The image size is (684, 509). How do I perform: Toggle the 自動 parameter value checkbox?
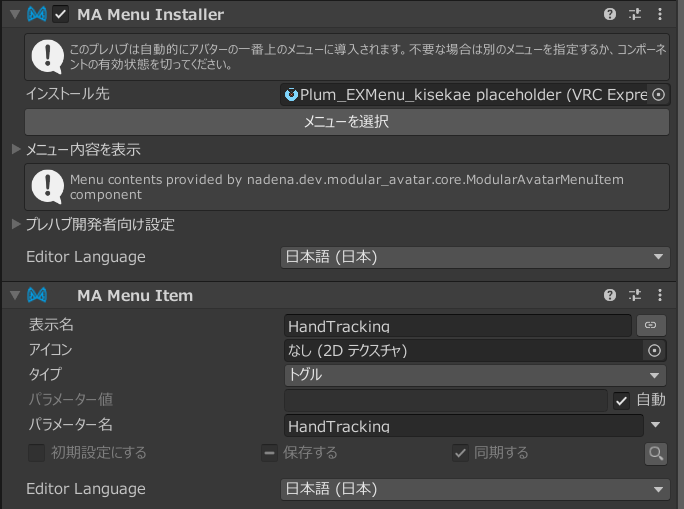tap(621, 400)
